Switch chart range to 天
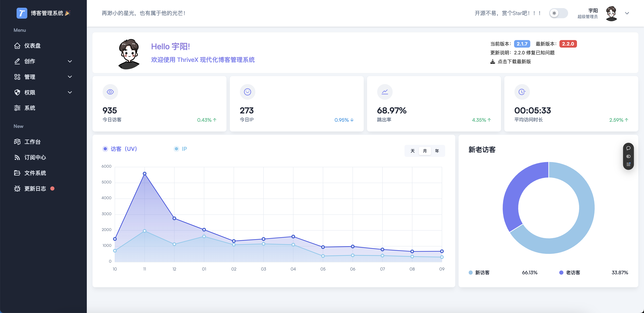Image resolution: width=644 pixels, height=313 pixels. (x=413, y=151)
